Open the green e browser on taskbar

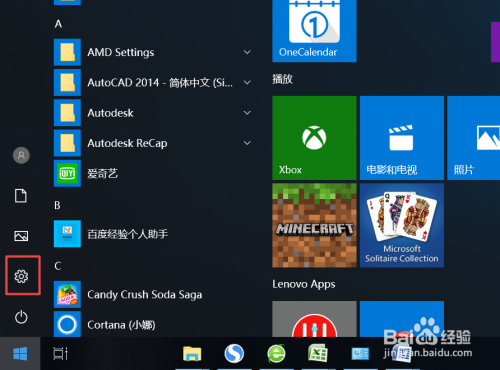pyautogui.click(x=276, y=354)
